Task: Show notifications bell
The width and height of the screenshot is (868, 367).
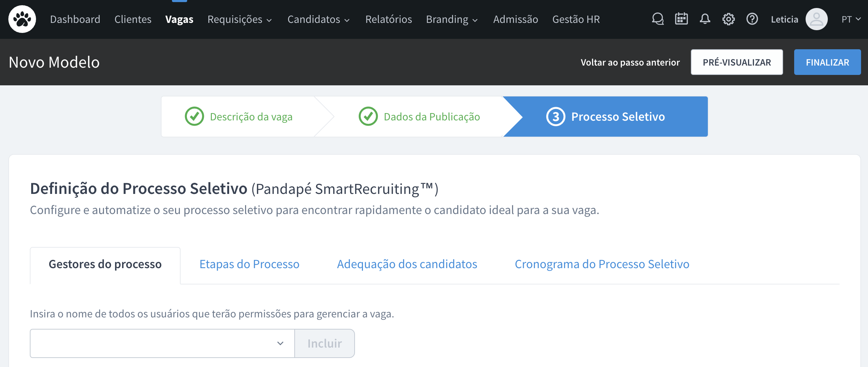Action: click(x=705, y=19)
